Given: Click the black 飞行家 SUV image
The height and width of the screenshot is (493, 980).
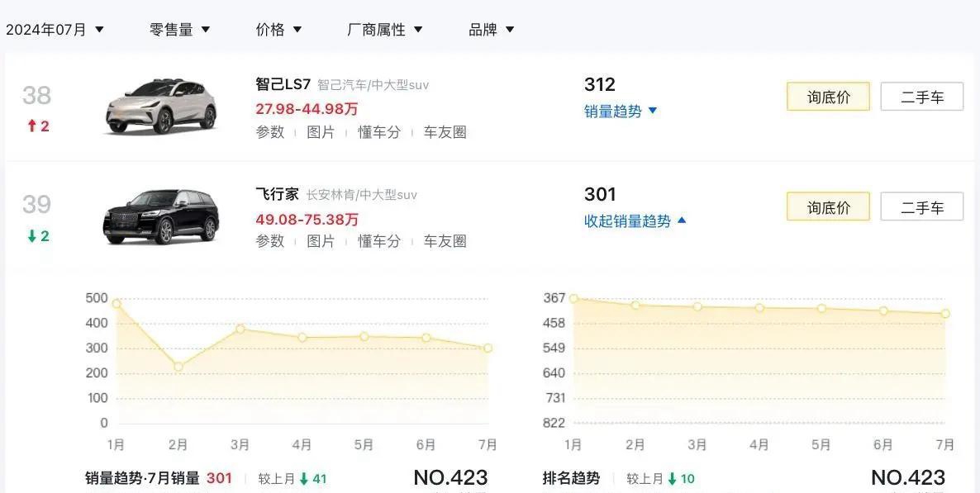Looking at the screenshot, I should [x=161, y=216].
